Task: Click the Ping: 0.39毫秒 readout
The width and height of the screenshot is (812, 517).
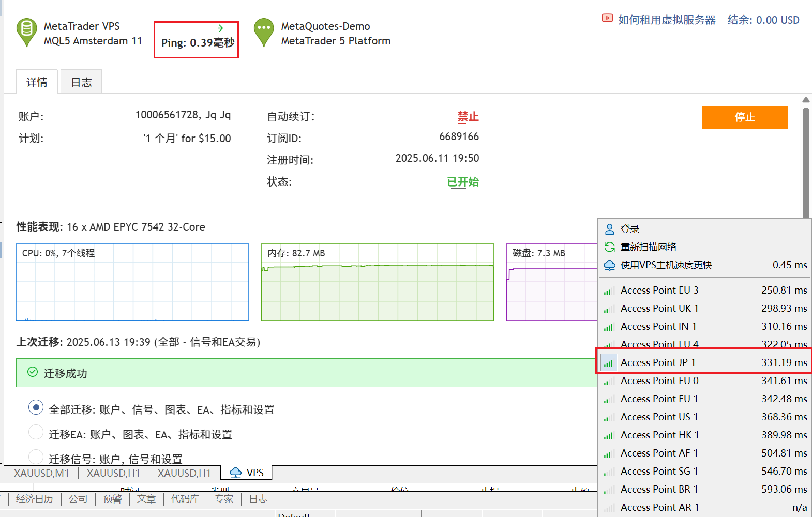Action: [198, 42]
